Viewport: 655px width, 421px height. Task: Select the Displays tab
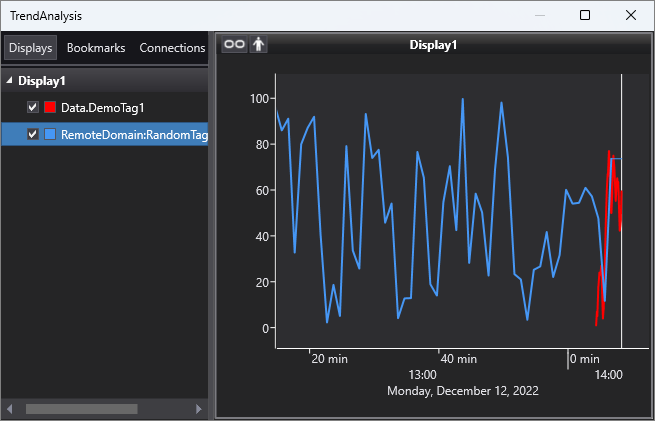(x=30, y=48)
